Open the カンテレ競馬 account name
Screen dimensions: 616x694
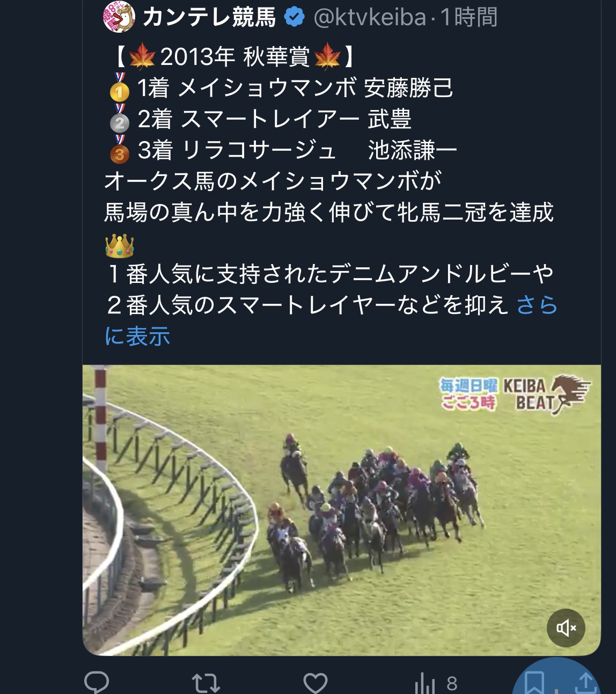coord(209,18)
